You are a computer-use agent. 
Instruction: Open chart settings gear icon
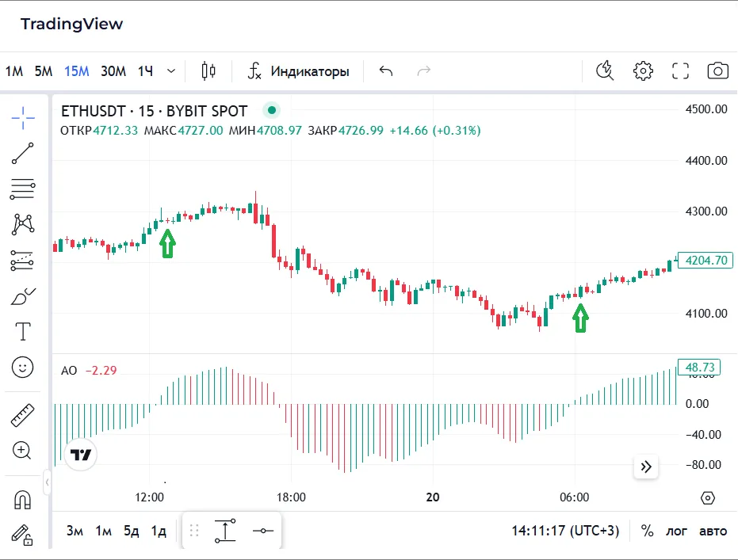point(643,71)
